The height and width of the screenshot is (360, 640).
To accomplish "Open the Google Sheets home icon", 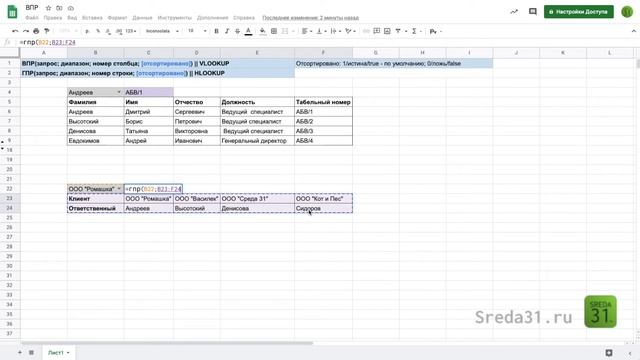I will [x=13, y=11].
